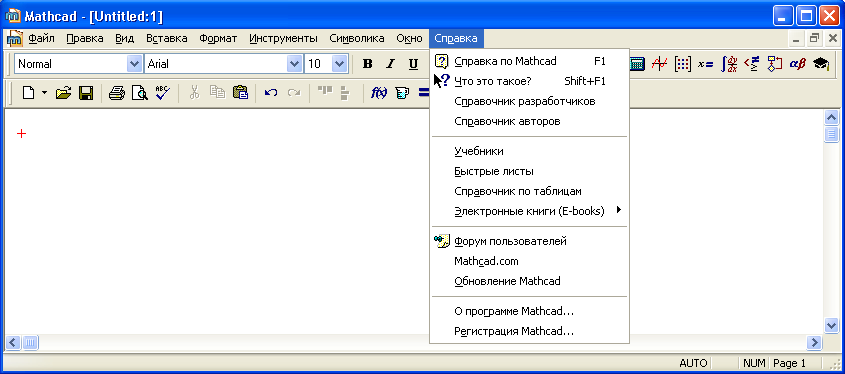
Task: Open the Calculus toolbar integral icon
Action: pyautogui.click(x=729, y=64)
